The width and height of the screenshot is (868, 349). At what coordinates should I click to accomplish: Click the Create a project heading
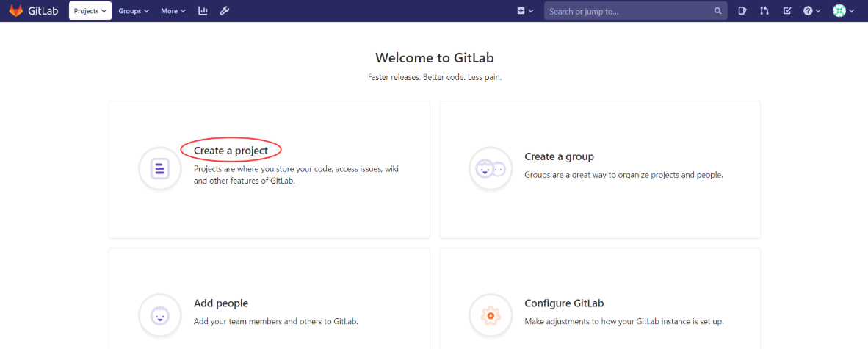(x=231, y=150)
